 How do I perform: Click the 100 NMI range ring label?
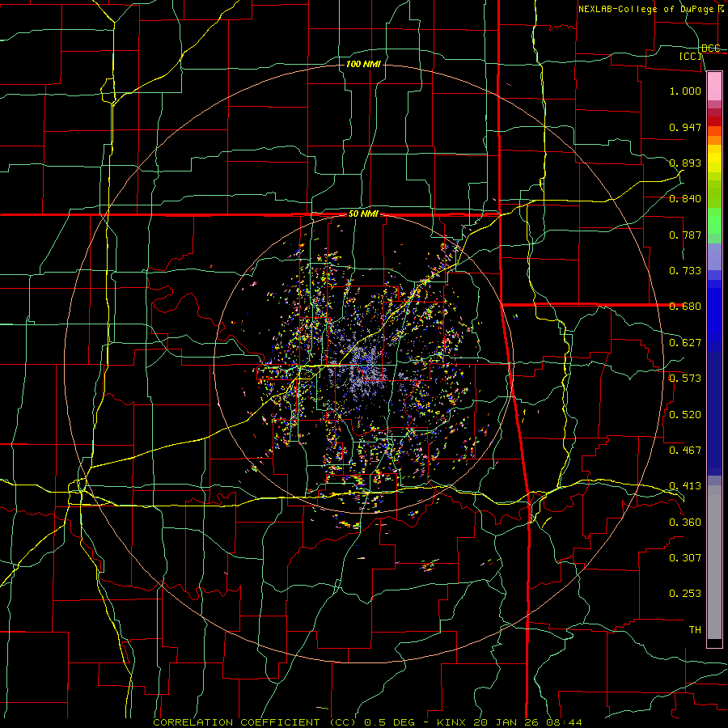point(363,64)
